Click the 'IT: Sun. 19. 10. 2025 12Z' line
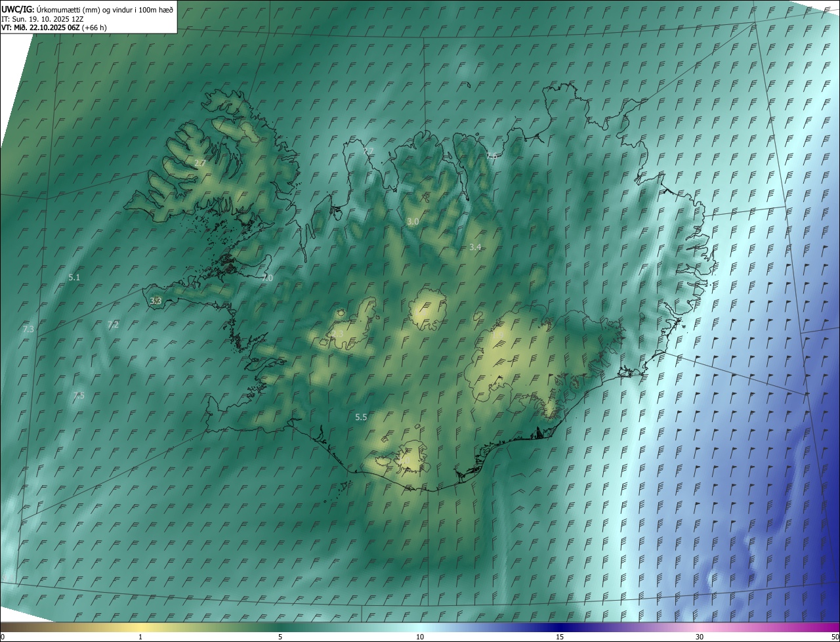The width and height of the screenshot is (840, 642). point(43,18)
